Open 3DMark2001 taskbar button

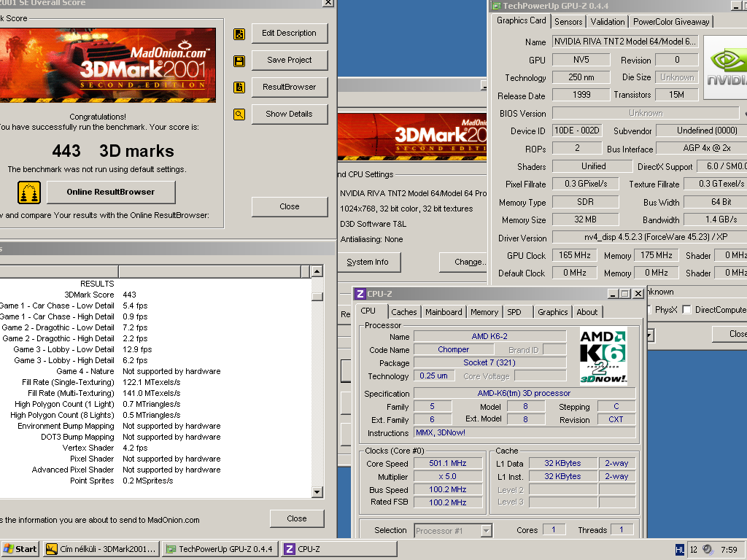(101, 549)
